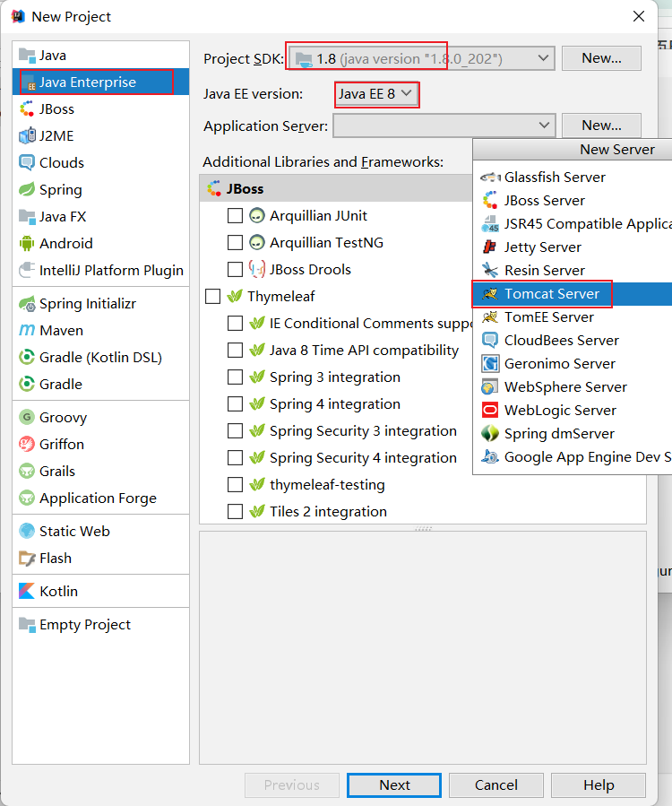
Task: Open the Project SDK dropdown
Action: [x=421, y=58]
